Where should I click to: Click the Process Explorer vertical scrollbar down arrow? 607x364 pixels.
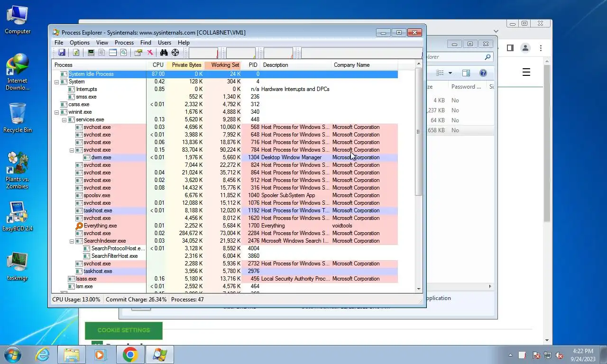pos(419,289)
